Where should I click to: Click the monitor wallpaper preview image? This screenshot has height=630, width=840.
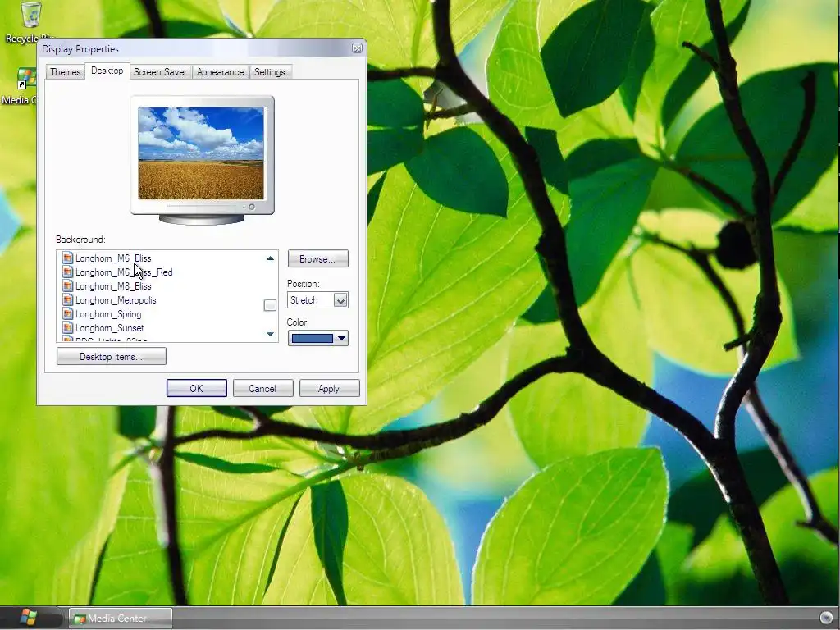coord(201,153)
